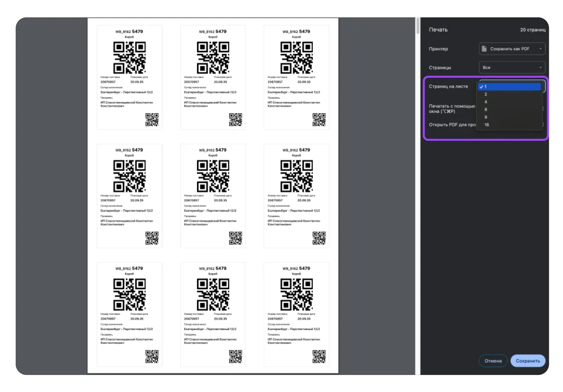Click large QR code on center label
Image resolution: width=563 pixels, height=392 pixels.
[213, 176]
